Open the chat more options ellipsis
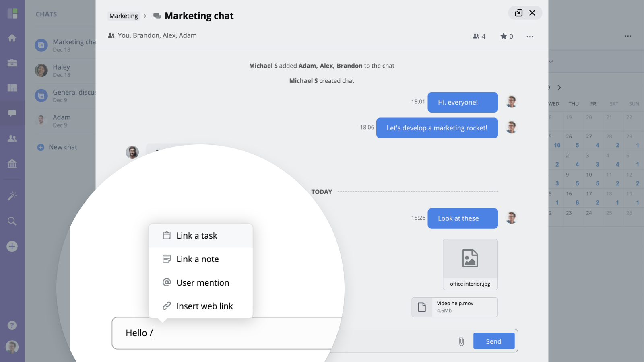This screenshot has width=644, height=362. tap(530, 37)
